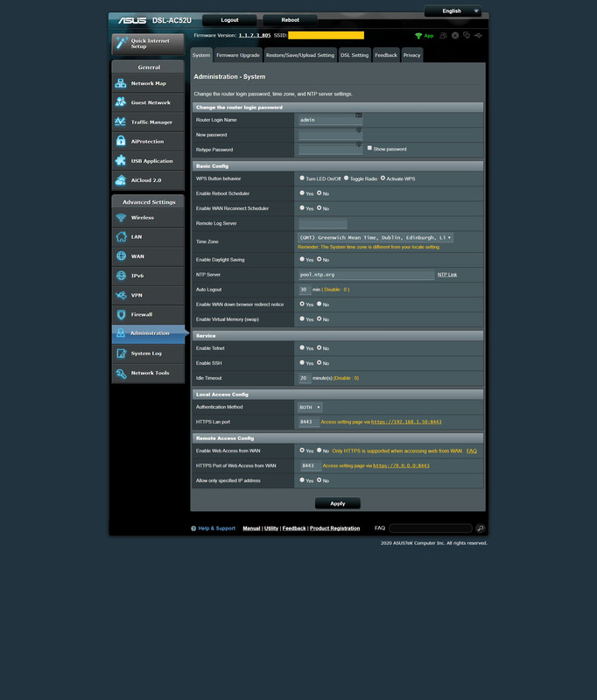Open Authentication Method BOTH dropdown
The width and height of the screenshot is (597, 700).
coord(310,407)
